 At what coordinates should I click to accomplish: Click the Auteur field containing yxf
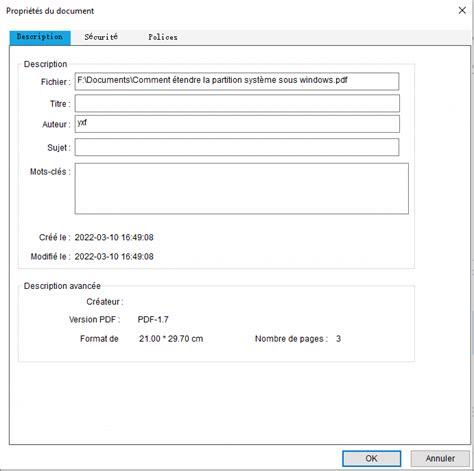[237, 124]
